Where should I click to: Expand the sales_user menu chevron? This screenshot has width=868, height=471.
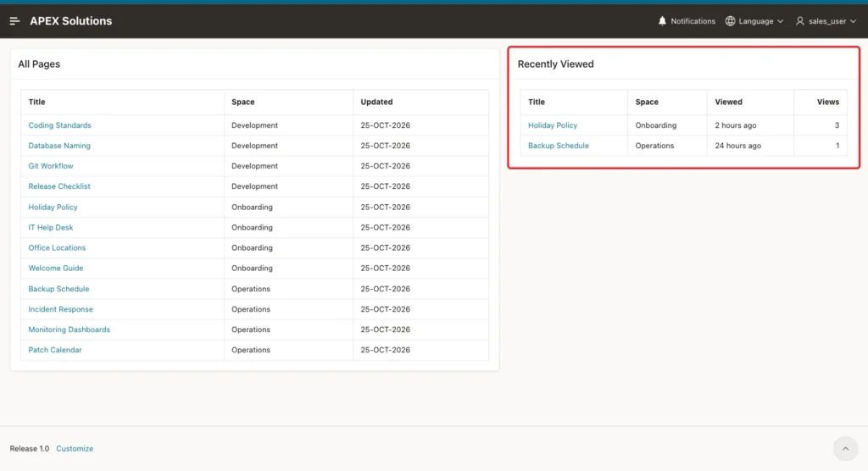[853, 21]
